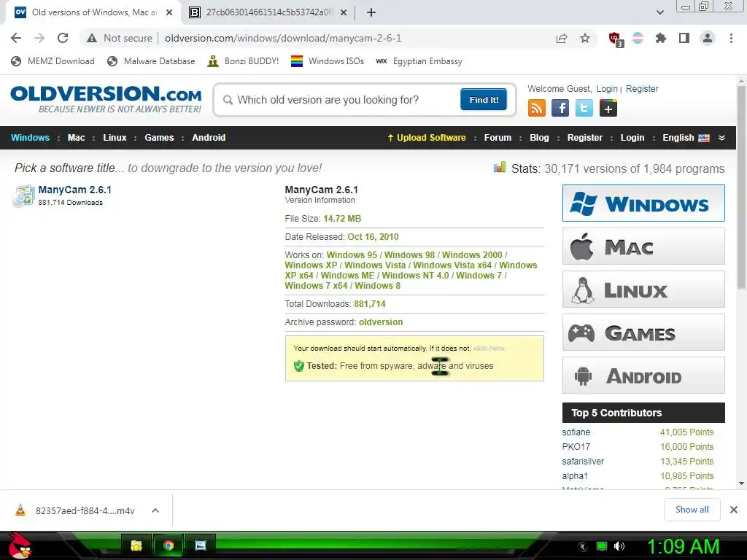This screenshot has width=747, height=560.
Task: Expand the nav bar double-chevron menu
Action: 721,138
